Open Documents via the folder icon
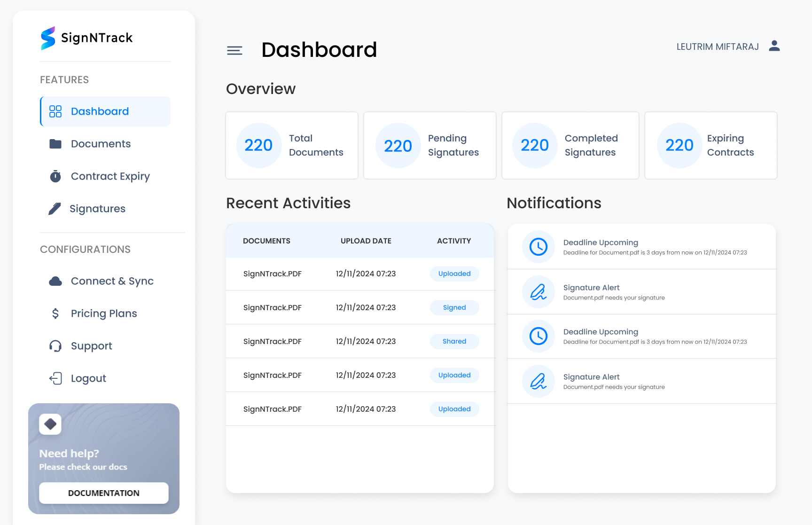 tap(55, 143)
